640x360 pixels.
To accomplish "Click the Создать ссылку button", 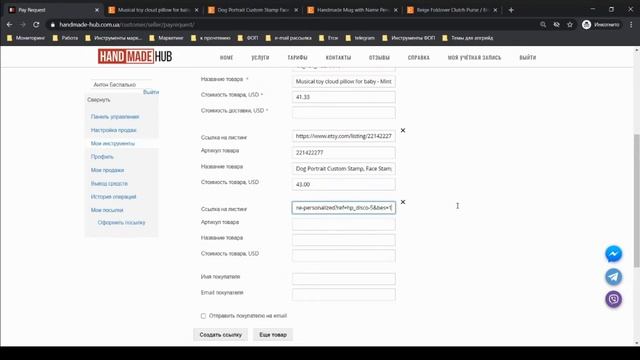I will pos(220,335).
